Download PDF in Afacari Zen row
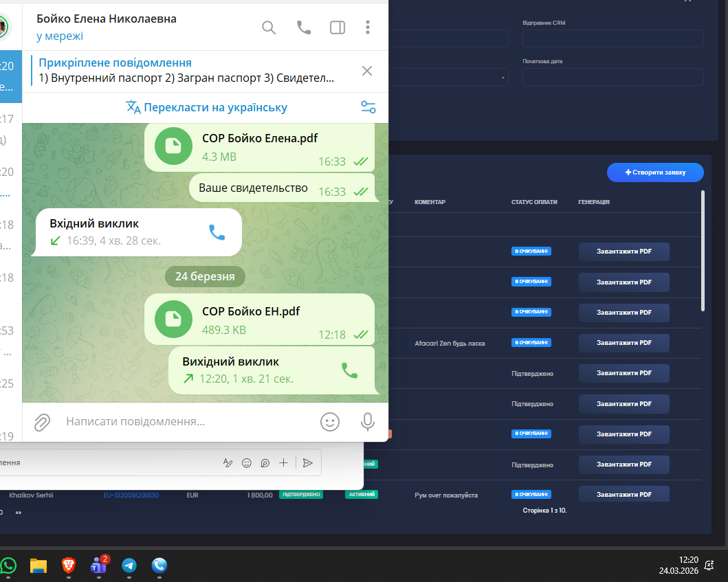This screenshot has height=582, width=728. coord(624,343)
